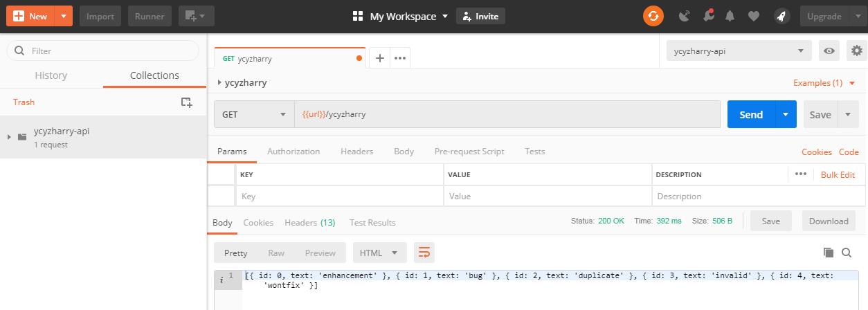Image resolution: width=868 pixels, height=310 pixels.
Task: Switch to the Authorization tab
Action: point(293,151)
